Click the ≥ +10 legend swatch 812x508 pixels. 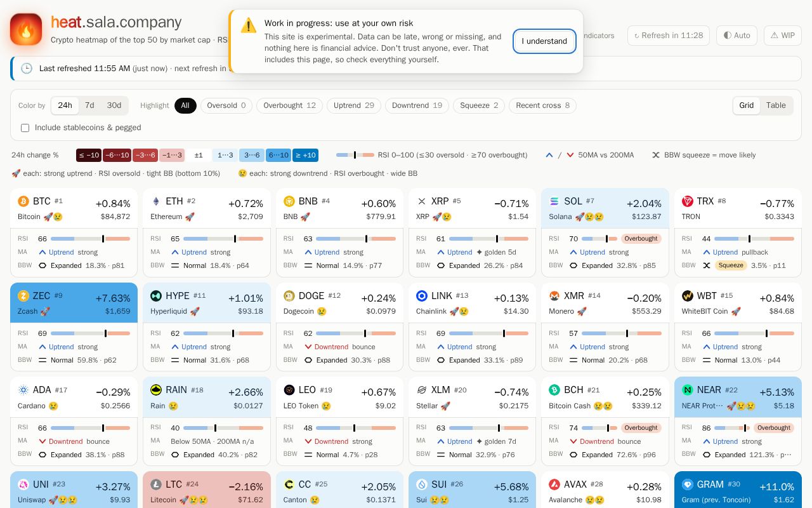(x=305, y=155)
